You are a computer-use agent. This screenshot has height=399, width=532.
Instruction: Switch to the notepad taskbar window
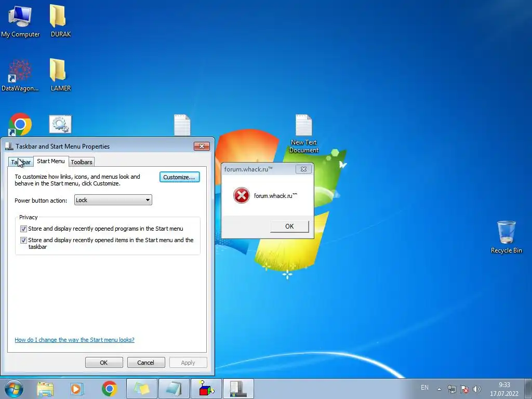tap(174, 389)
